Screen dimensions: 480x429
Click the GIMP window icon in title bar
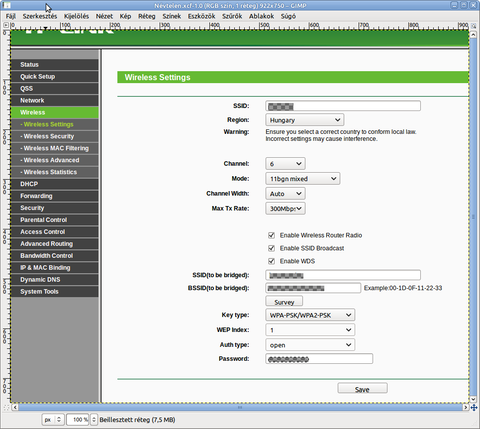click(x=7, y=5)
